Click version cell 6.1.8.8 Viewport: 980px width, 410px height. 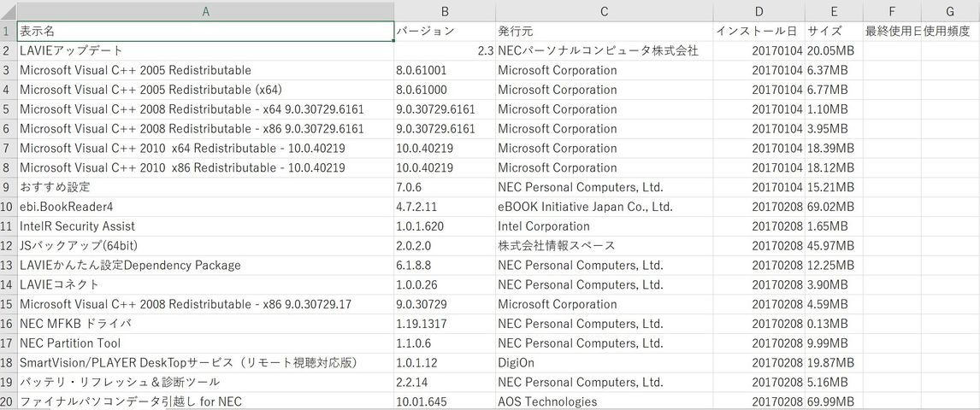click(x=445, y=265)
